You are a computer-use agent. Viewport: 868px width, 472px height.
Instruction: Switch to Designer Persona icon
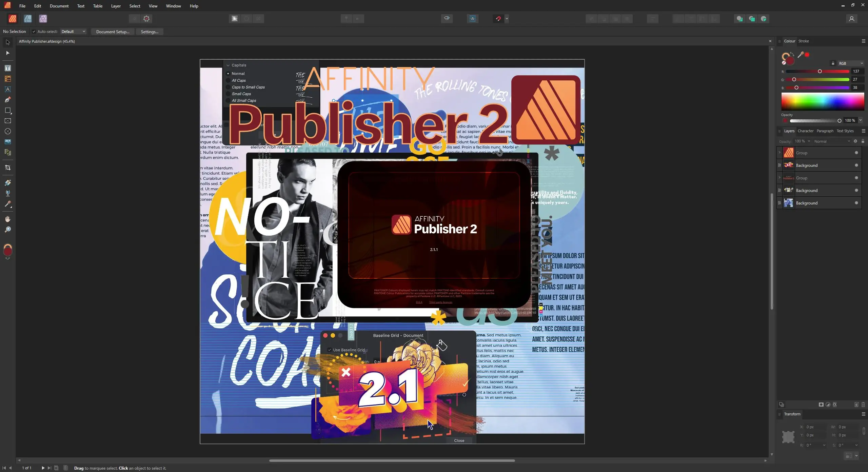(28, 19)
